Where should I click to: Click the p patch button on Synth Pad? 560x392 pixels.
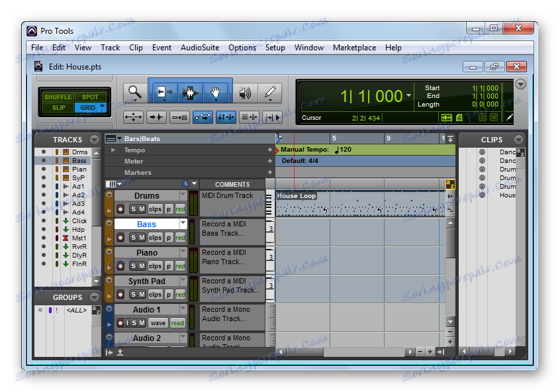(x=169, y=295)
